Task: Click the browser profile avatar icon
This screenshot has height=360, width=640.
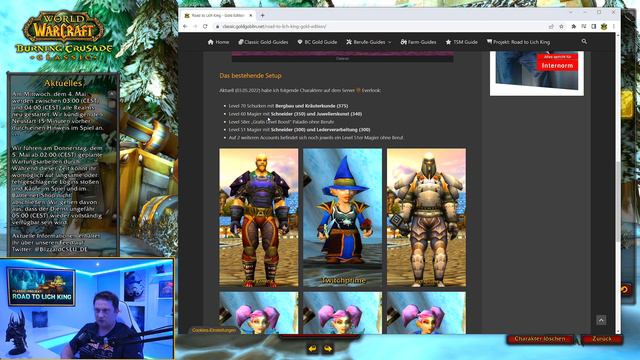Action: point(604,26)
